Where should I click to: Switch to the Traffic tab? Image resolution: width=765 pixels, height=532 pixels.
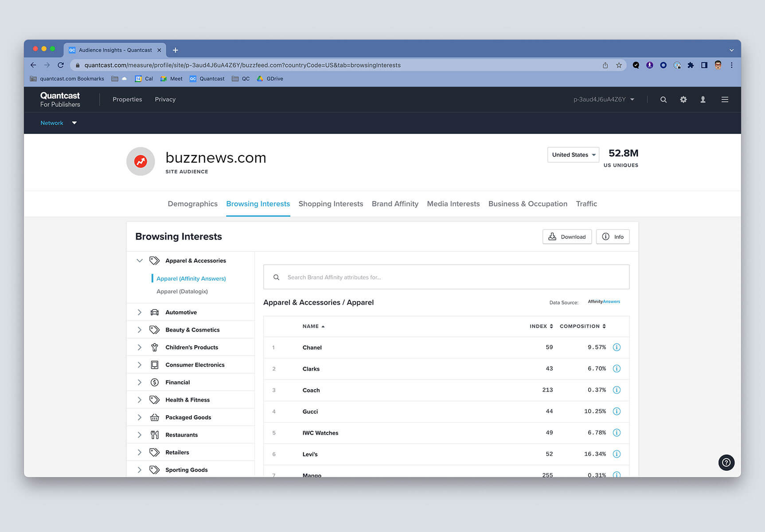pyautogui.click(x=586, y=204)
